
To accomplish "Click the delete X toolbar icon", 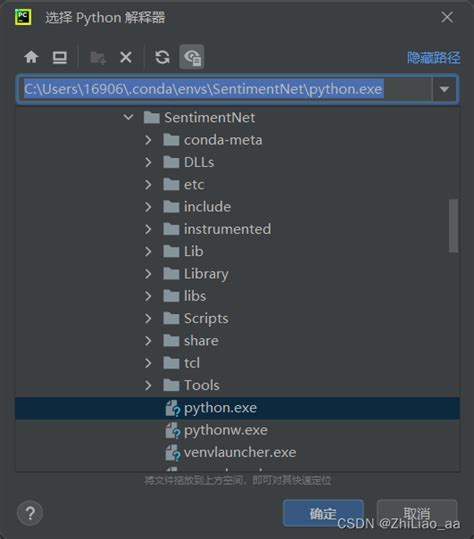I will pyautogui.click(x=126, y=57).
